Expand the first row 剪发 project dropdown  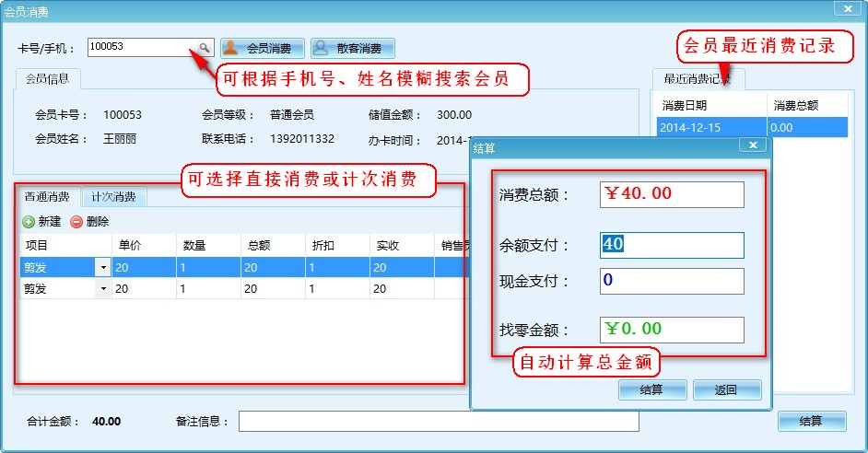tap(102, 267)
